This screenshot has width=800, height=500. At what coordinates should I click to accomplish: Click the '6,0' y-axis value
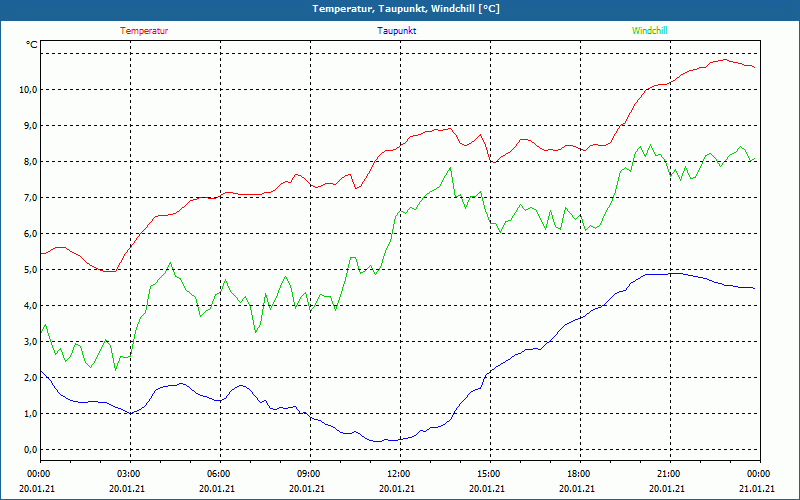point(30,234)
